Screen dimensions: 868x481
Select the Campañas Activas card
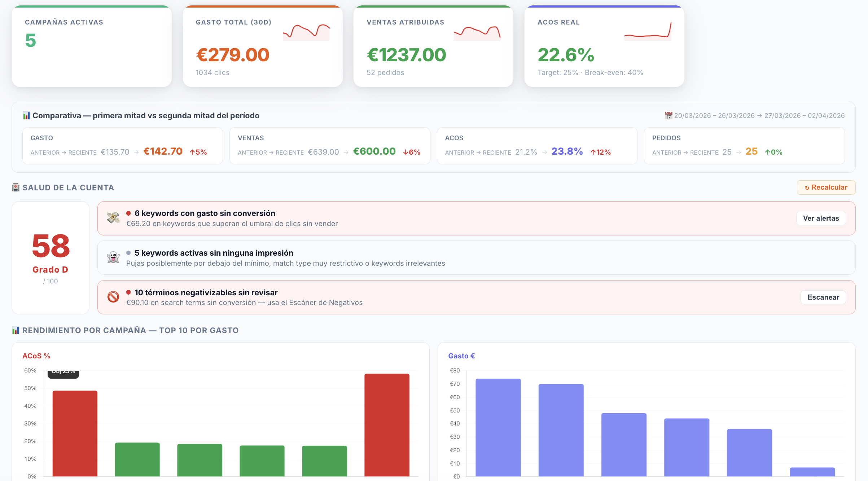click(92, 46)
